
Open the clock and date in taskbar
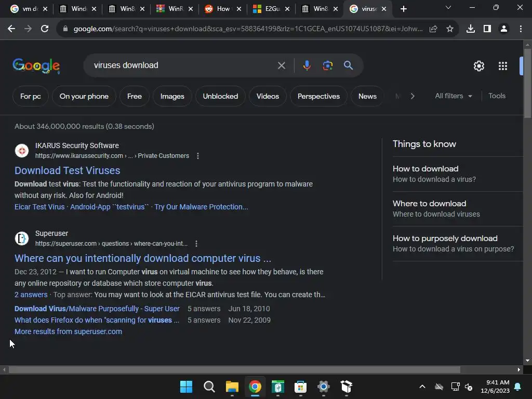click(495, 387)
